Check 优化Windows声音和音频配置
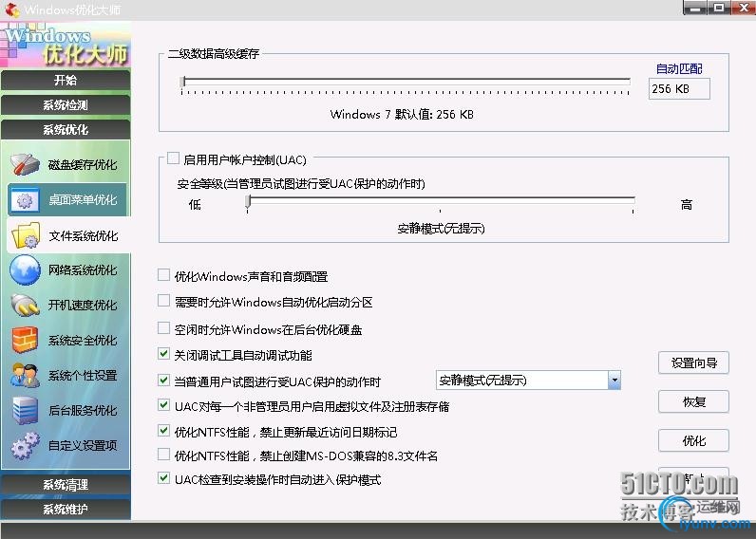This screenshot has width=756, height=539. (164, 275)
